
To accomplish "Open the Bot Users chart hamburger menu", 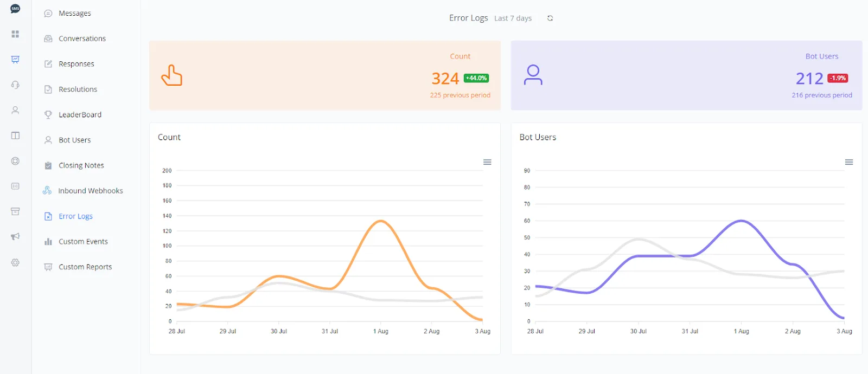I will [849, 162].
